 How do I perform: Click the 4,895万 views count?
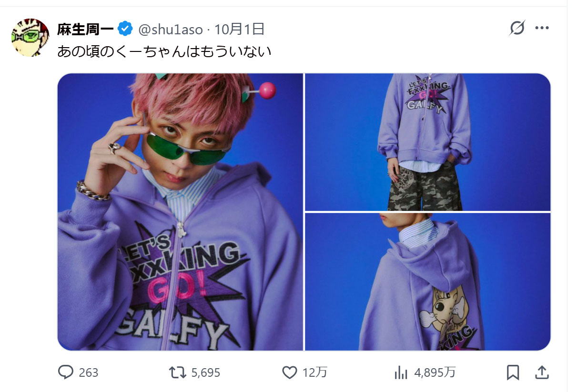(x=435, y=372)
